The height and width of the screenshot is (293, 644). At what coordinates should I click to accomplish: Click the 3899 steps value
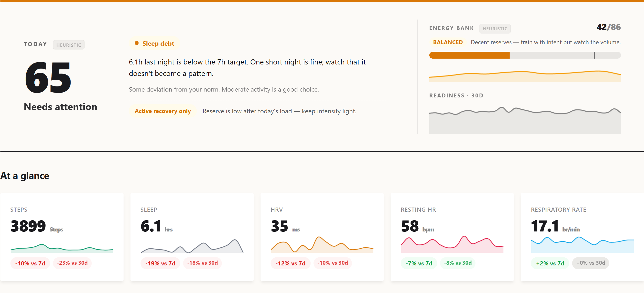37,226
